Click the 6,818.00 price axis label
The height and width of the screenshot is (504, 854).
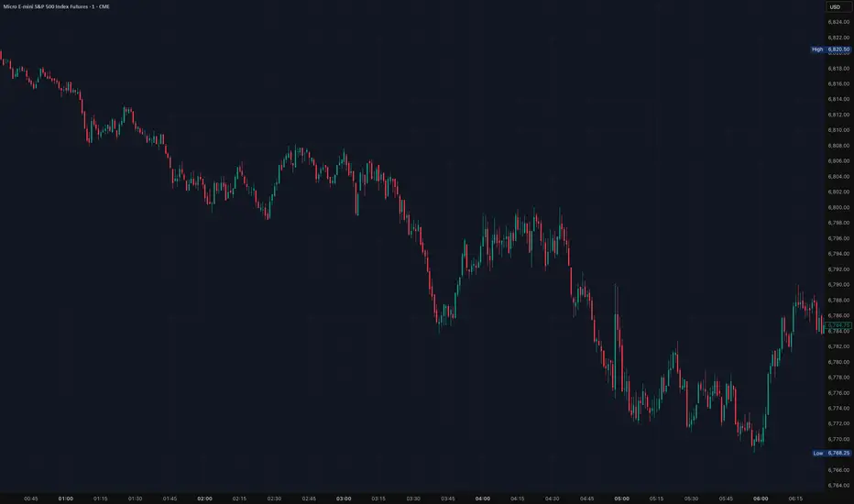pos(838,69)
